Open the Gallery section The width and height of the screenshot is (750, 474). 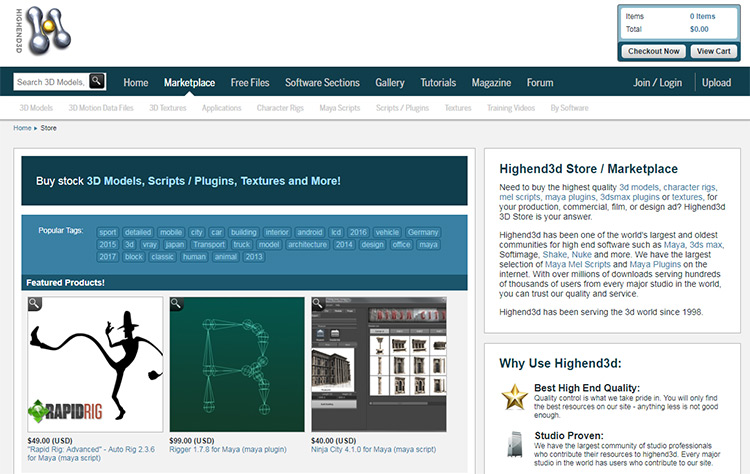pos(390,83)
